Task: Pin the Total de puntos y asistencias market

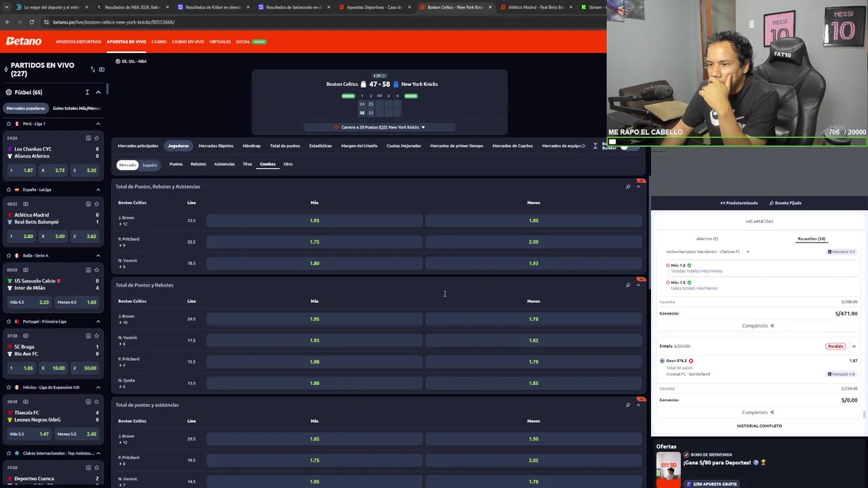Action: tap(628, 405)
